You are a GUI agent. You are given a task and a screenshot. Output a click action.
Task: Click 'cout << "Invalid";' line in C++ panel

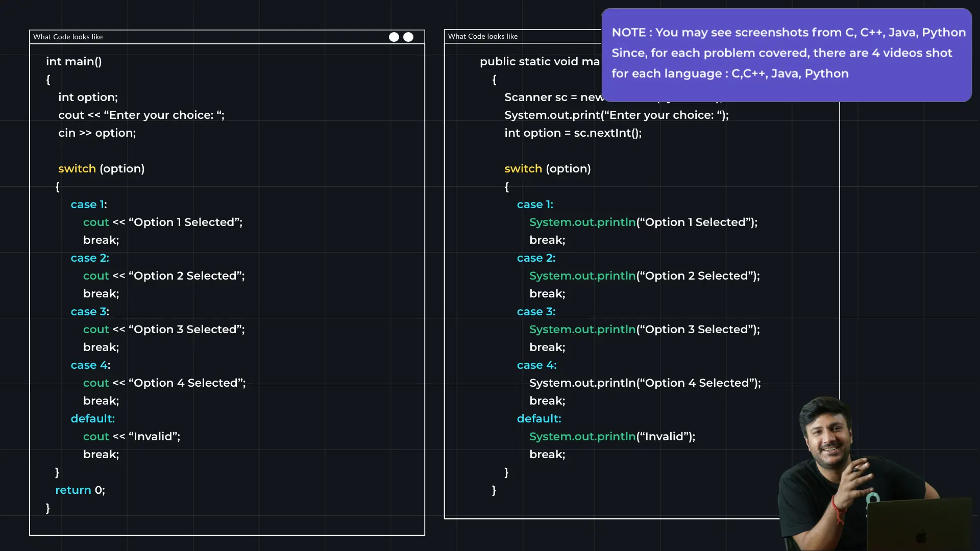tap(132, 437)
